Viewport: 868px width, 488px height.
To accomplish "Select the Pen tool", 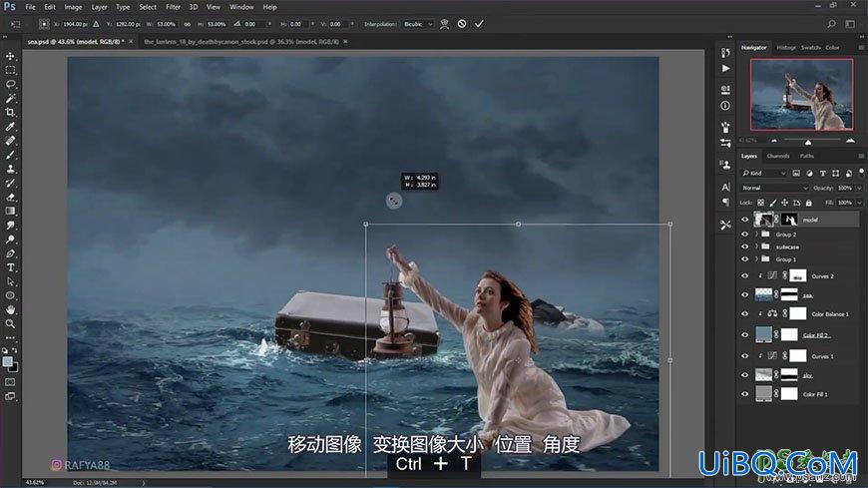I will tap(10, 253).
